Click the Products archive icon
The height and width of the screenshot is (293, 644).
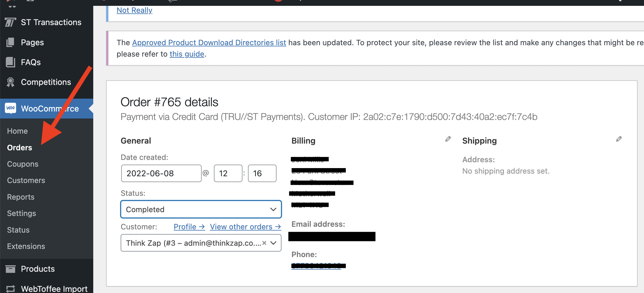coord(10,269)
